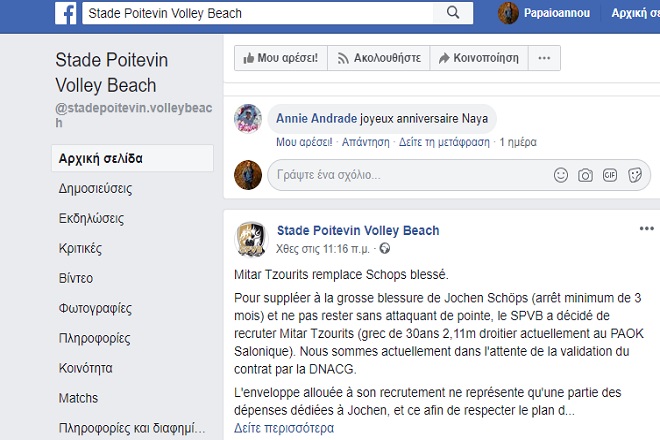Click the Stade Poitevin Volley Beach page title
This screenshot has width=660, height=440.
coord(112,72)
